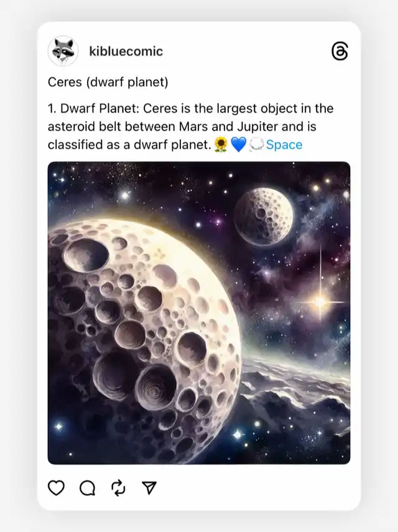Like the post with the heart icon
The image size is (398, 532).
coord(57,488)
